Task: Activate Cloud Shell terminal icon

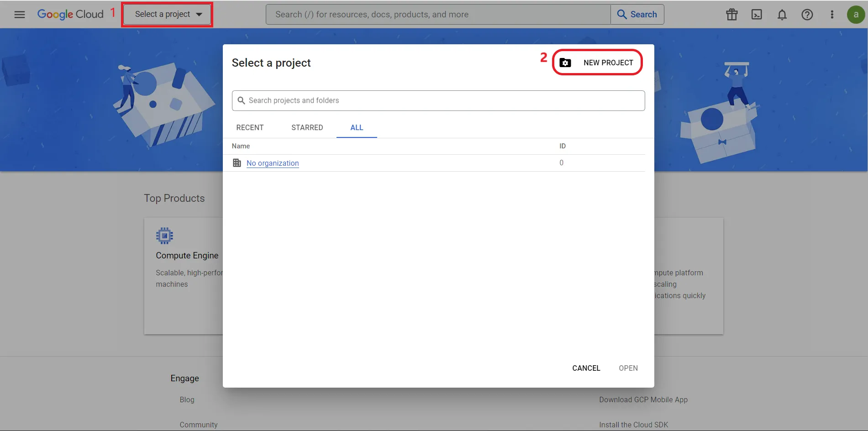Action: [x=757, y=15]
